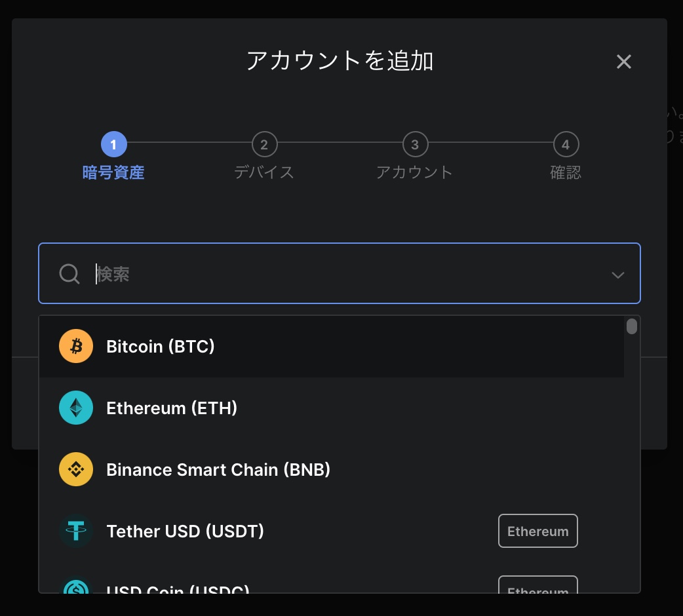Screen dimensions: 683x616
Task: Select Bitcoin (BTC) from the list
Action: coord(161,346)
